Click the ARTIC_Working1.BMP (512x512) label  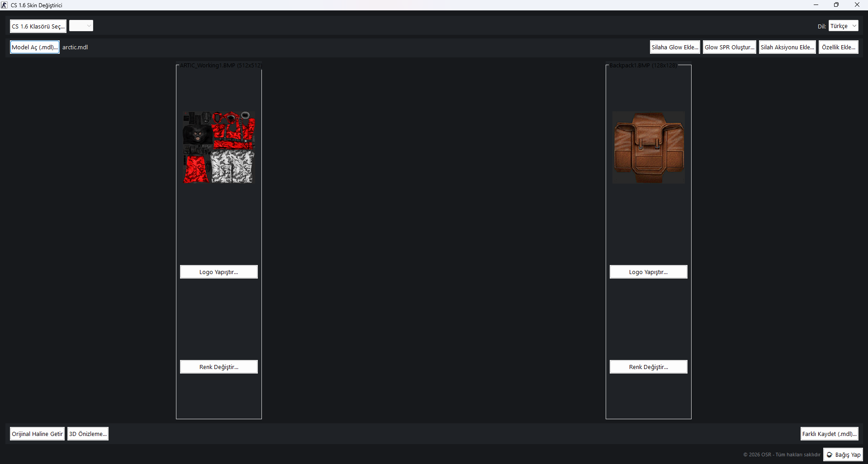pyautogui.click(x=221, y=66)
